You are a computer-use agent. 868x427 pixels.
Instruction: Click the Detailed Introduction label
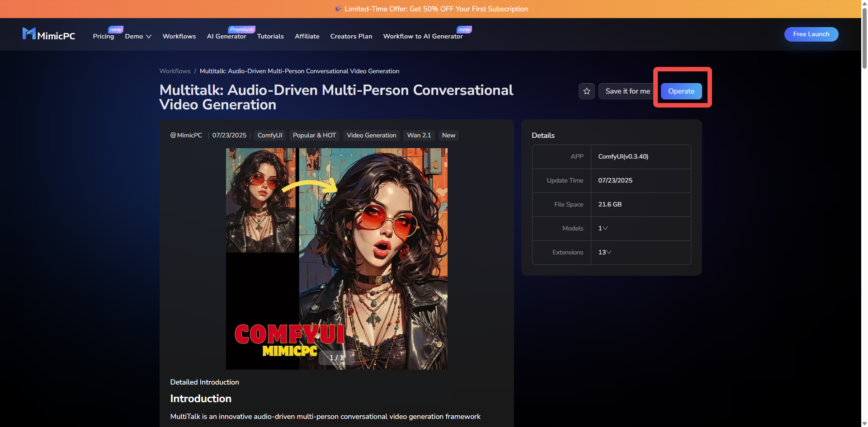tap(204, 382)
